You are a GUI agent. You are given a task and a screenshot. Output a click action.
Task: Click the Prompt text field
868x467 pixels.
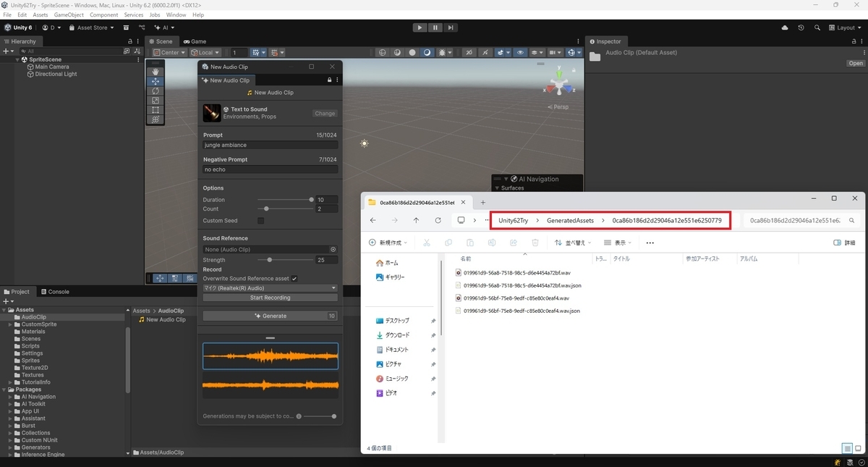tap(270, 145)
